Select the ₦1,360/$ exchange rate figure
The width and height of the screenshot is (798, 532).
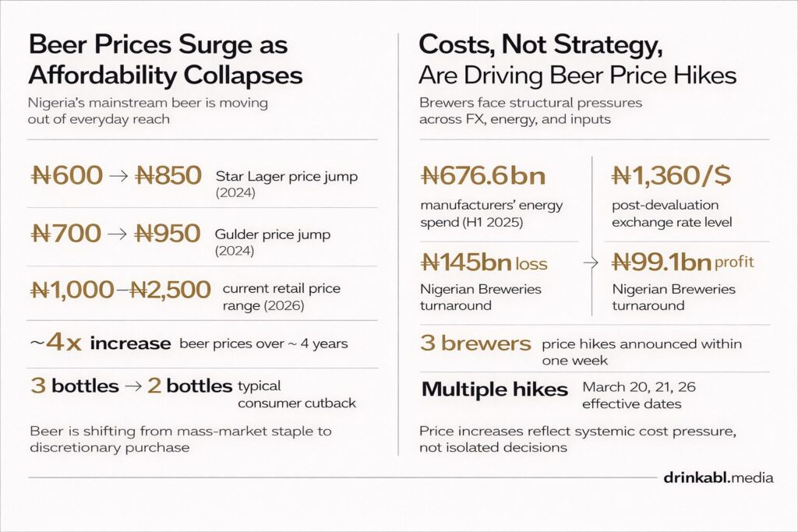coord(672,176)
